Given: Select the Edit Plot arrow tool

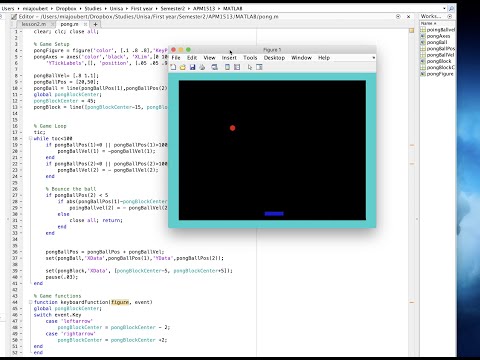Looking at the screenshot, I should [250, 67].
